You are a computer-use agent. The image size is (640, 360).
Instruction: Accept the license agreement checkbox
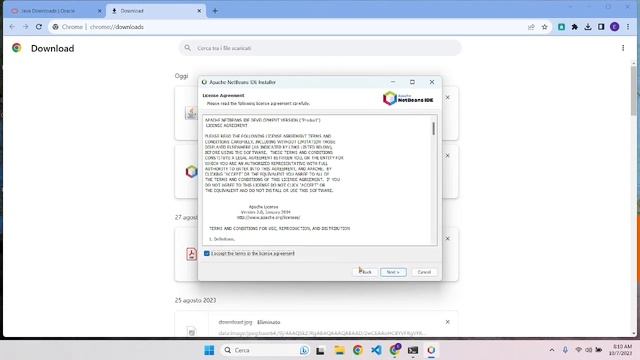pos(207,253)
